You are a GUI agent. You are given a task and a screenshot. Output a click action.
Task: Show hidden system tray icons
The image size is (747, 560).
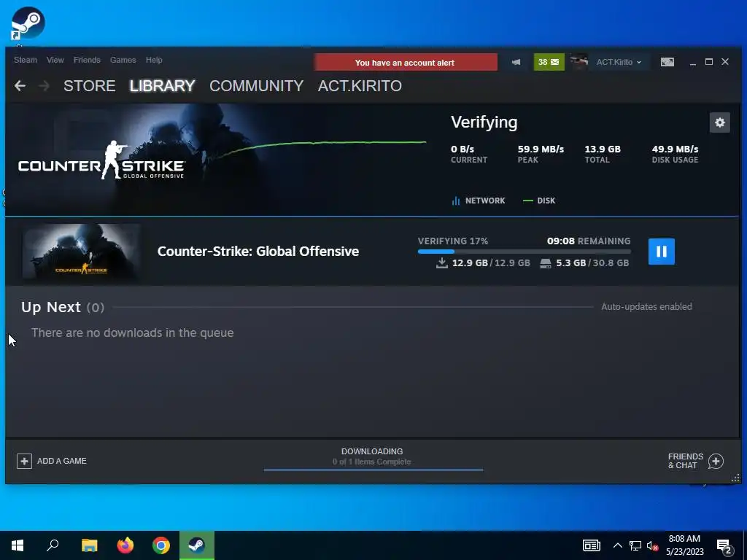[617, 545]
